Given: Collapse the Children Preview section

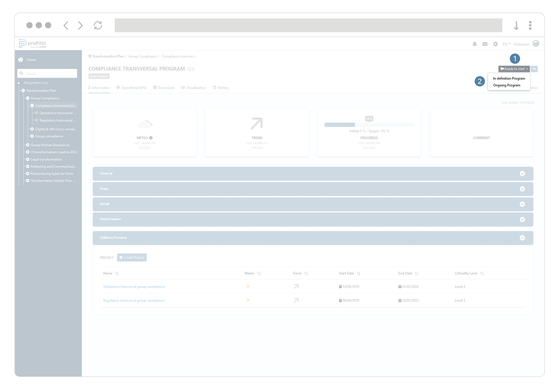Looking at the screenshot, I should pos(522,238).
